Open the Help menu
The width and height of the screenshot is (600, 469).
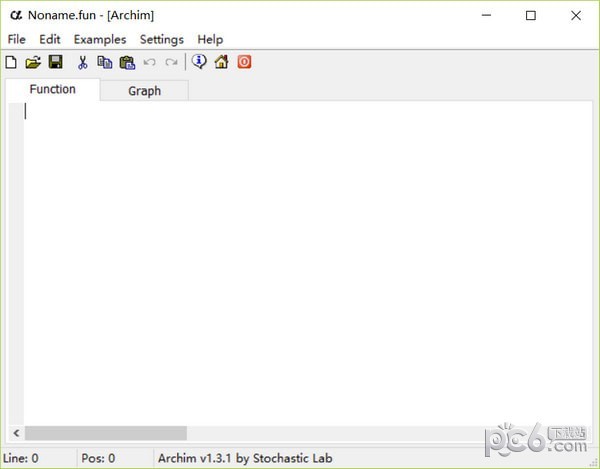point(210,39)
